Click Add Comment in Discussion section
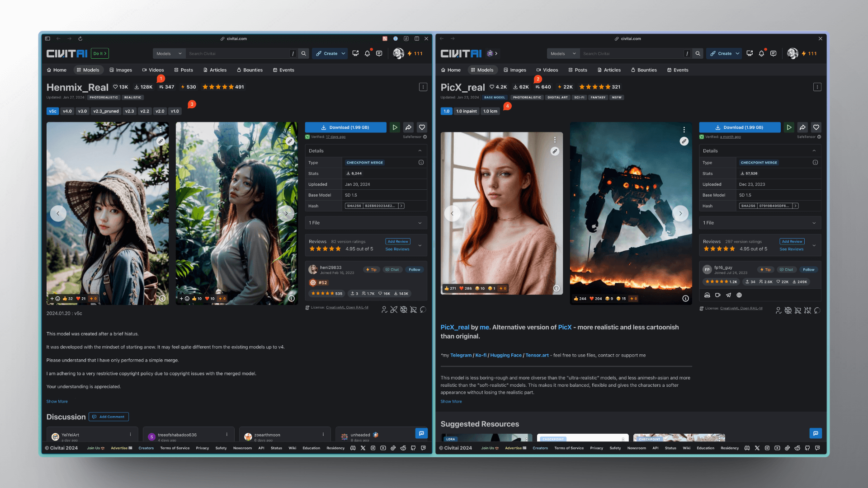868x488 pixels. coord(108,417)
